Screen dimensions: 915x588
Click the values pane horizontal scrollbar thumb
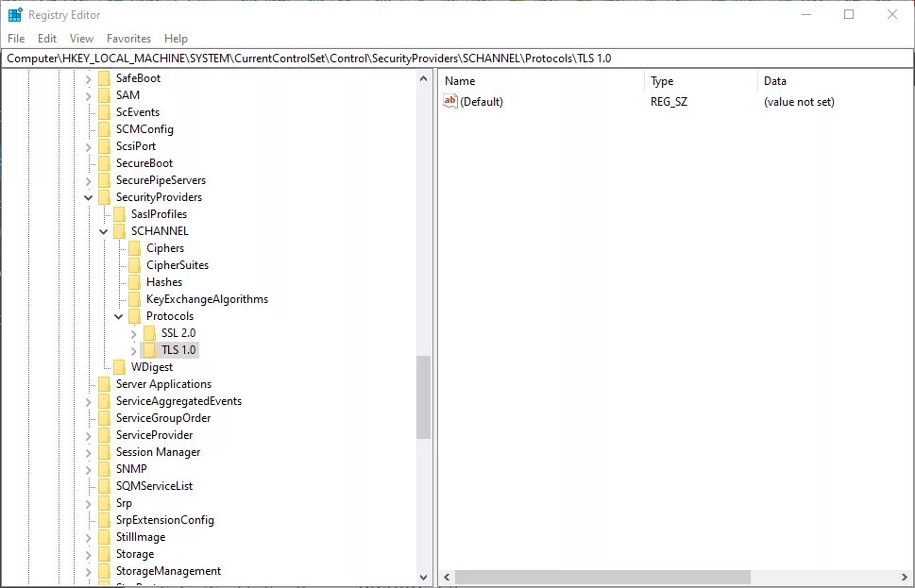click(x=602, y=578)
